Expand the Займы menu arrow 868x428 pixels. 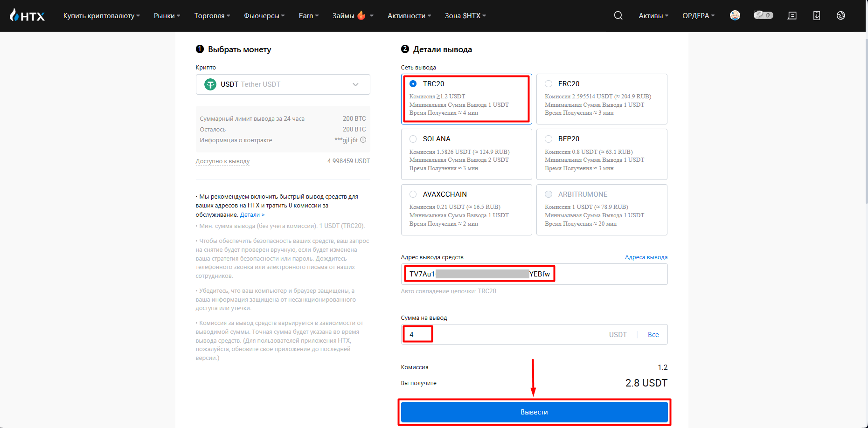pyautogui.click(x=372, y=16)
